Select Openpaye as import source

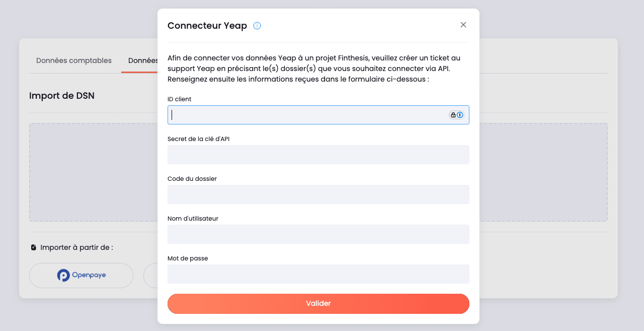[81, 275]
